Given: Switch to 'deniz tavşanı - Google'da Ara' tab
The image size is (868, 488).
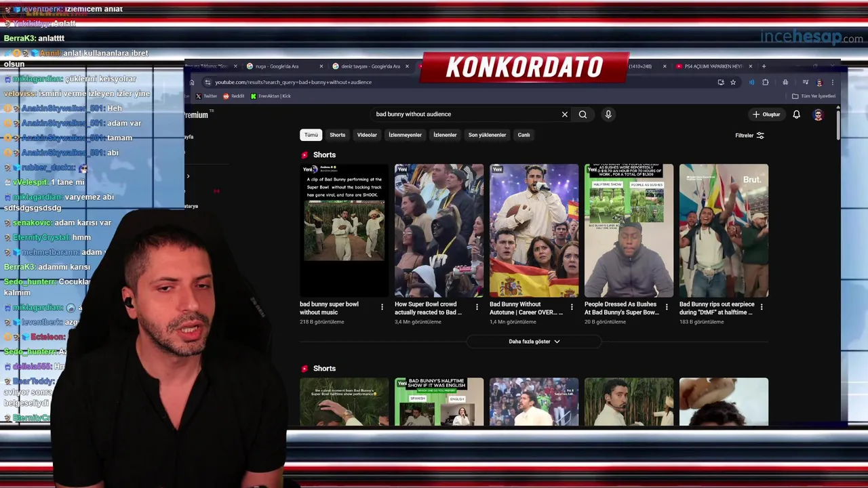Looking at the screenshot, I should [x=370, y=66].
